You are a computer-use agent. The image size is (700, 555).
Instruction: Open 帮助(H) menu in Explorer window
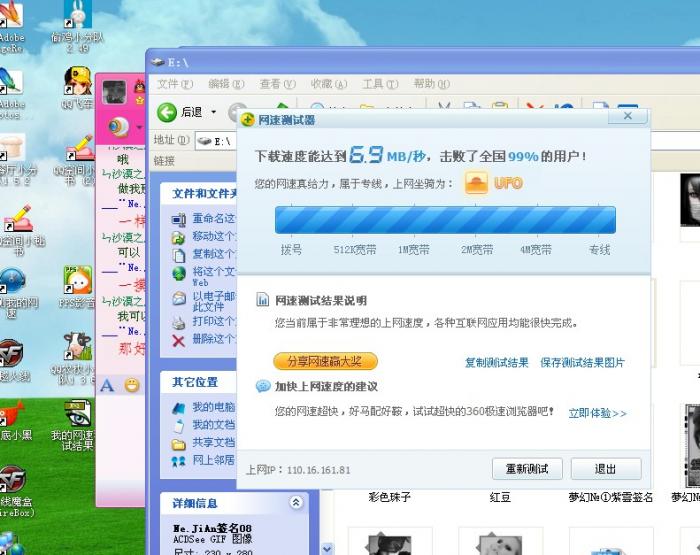tap(432, 84)
